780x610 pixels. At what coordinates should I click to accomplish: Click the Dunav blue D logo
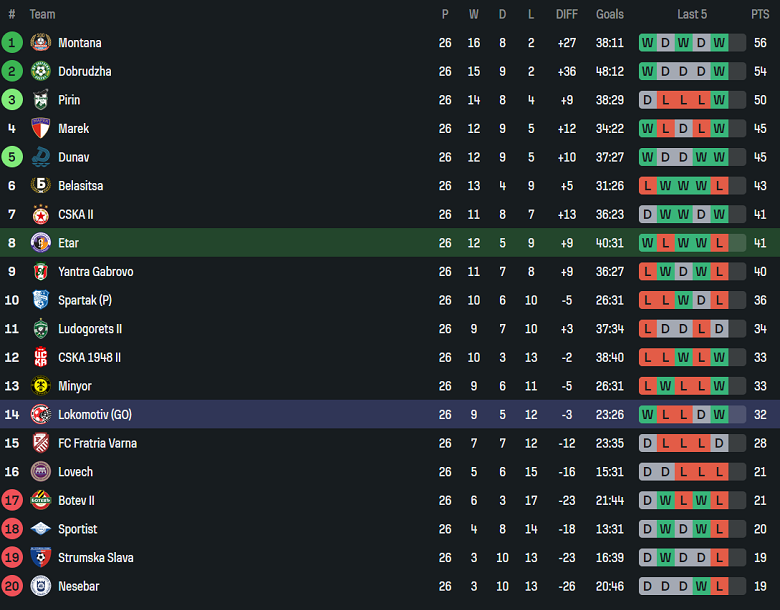[x=41, y=157]
